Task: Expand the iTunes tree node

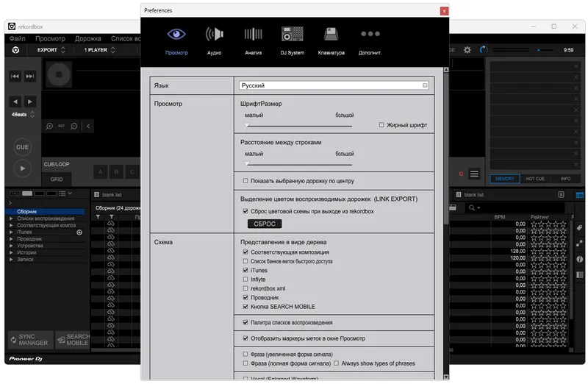Action: click(11, 232)
